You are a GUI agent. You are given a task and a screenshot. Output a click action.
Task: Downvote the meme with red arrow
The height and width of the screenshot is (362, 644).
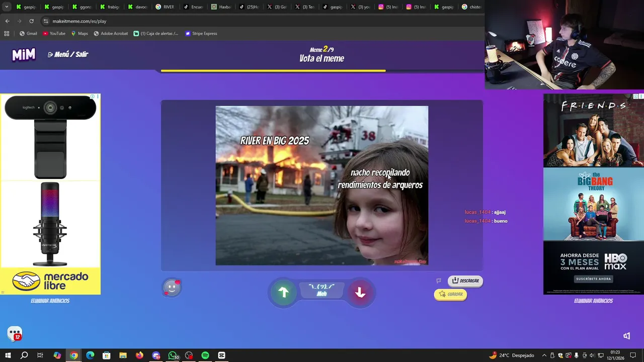coord(360,292)
